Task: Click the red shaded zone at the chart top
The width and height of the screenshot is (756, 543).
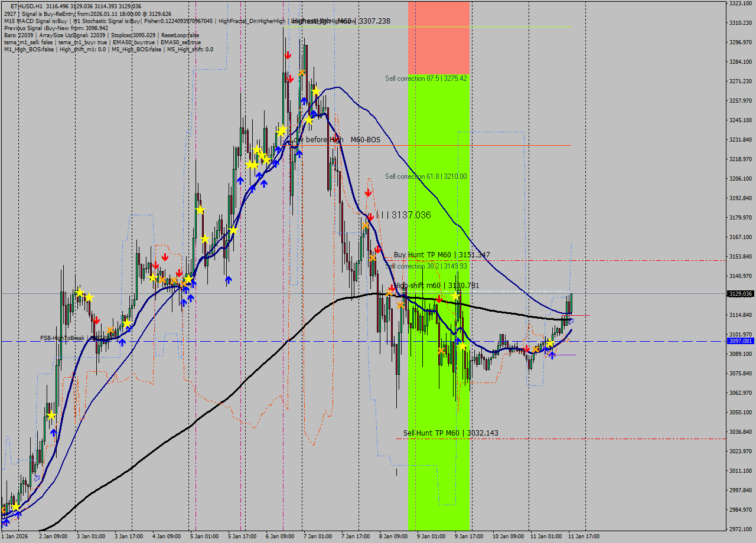Action: [439, 35]
